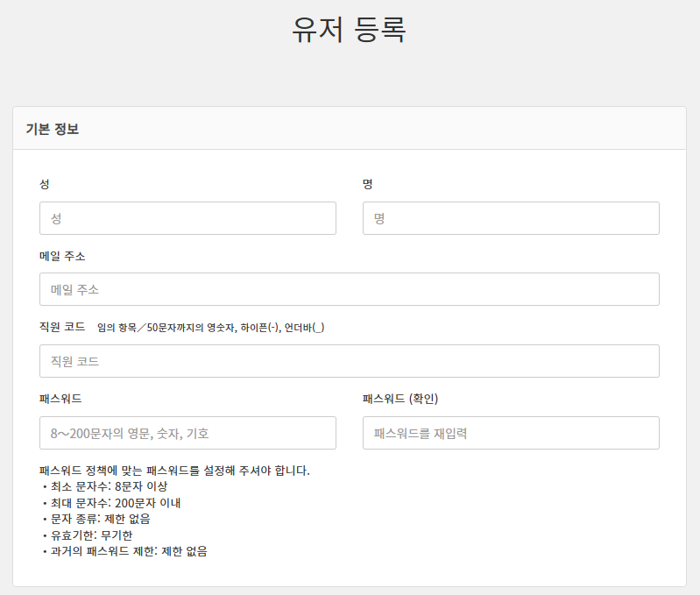Click the 최소 문자수 policy line
The height and width of the screenshot is (595, 700).
[x=105, y=486]
